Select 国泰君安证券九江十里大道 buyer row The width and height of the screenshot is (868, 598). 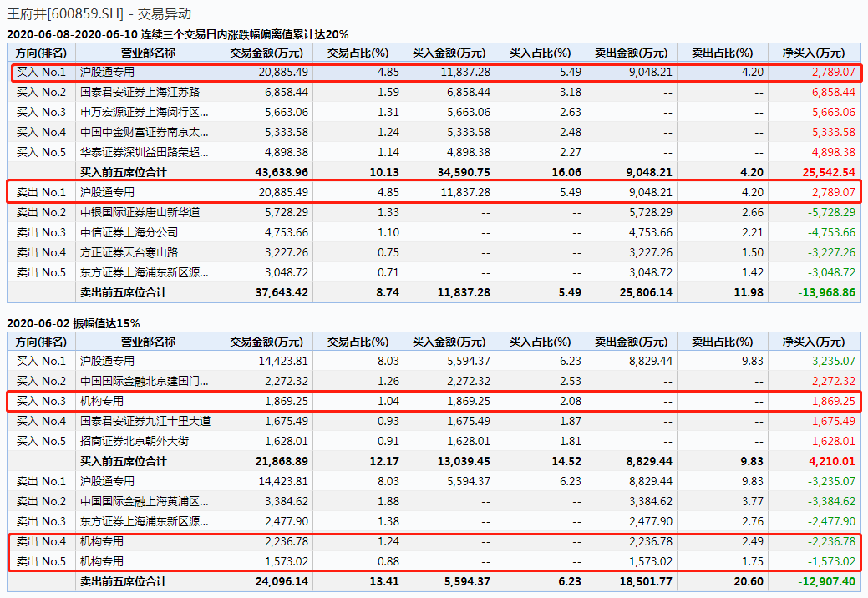click(145, 421)
